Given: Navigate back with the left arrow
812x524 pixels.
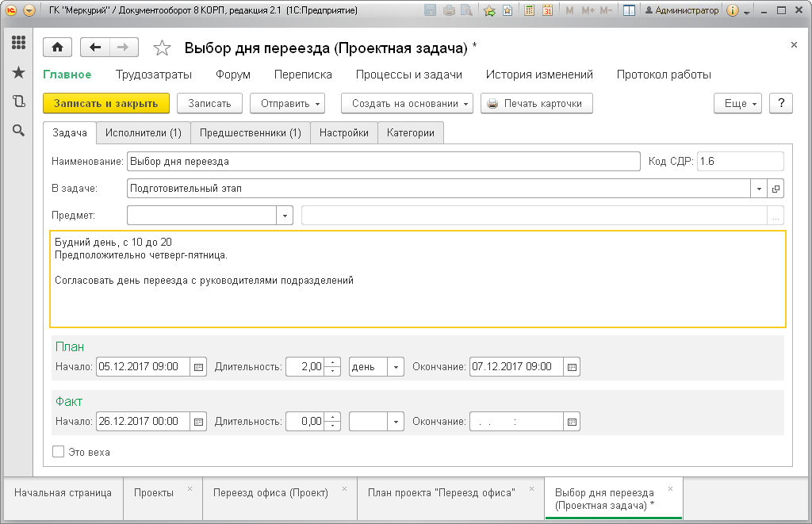Looking at the screenshot, I should (95, 48).
